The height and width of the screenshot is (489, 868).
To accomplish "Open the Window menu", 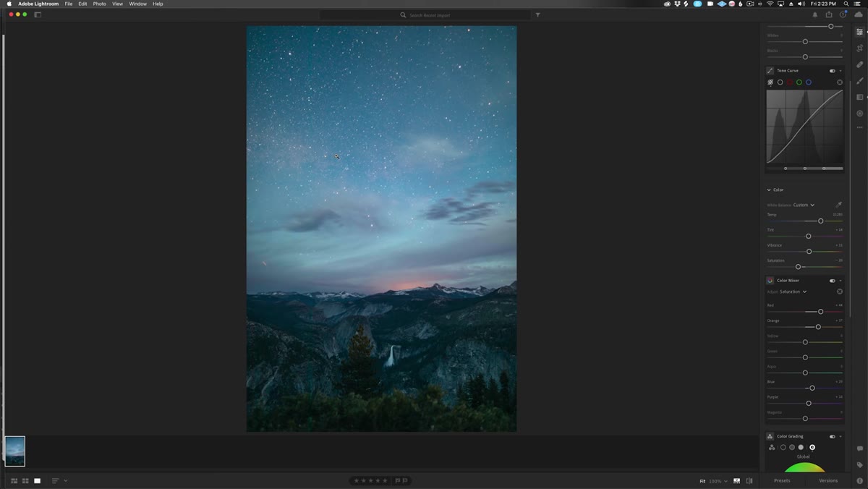I will click(138, 4).
